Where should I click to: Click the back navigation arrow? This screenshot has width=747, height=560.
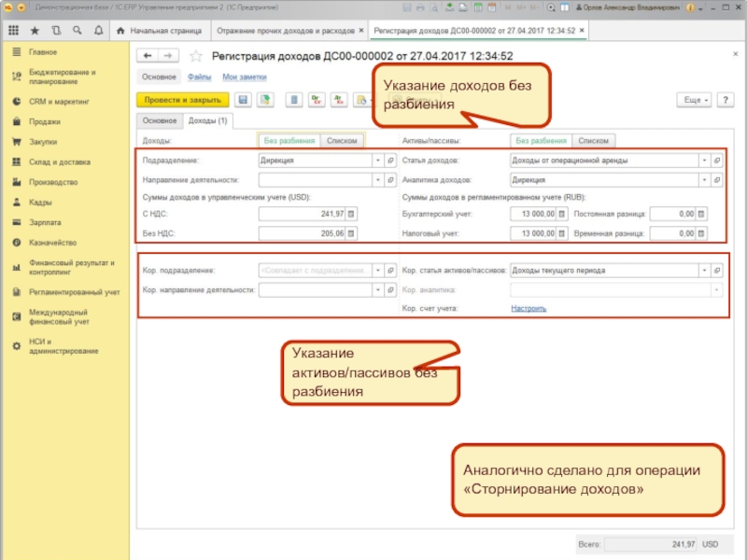pos(148,56)
